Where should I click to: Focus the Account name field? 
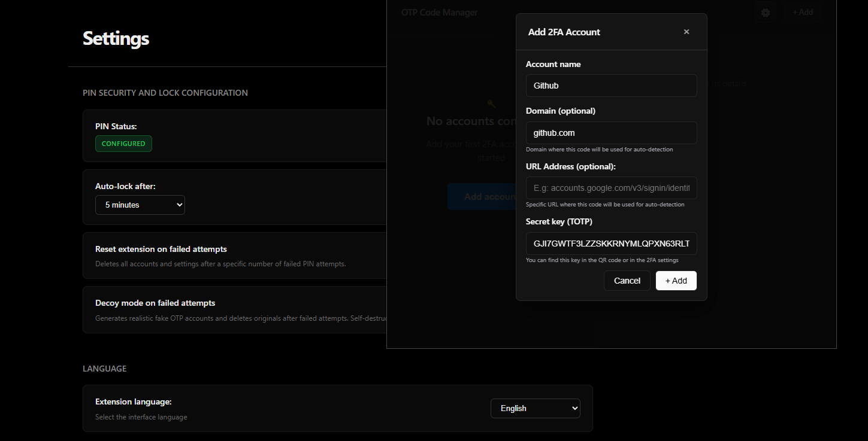(x=611, y=86)
